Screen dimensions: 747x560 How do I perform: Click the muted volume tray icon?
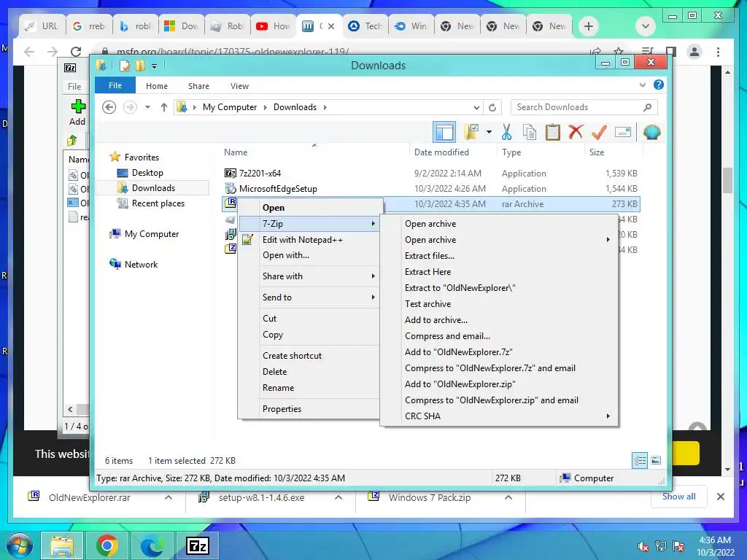pos(643,546)
